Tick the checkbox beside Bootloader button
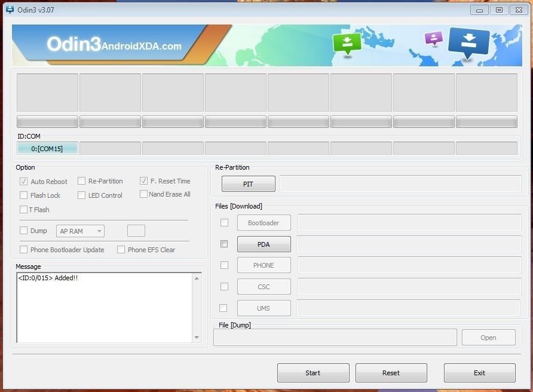Image resolution: width=533 pixels, height=392 pixels. click(224, 222)
